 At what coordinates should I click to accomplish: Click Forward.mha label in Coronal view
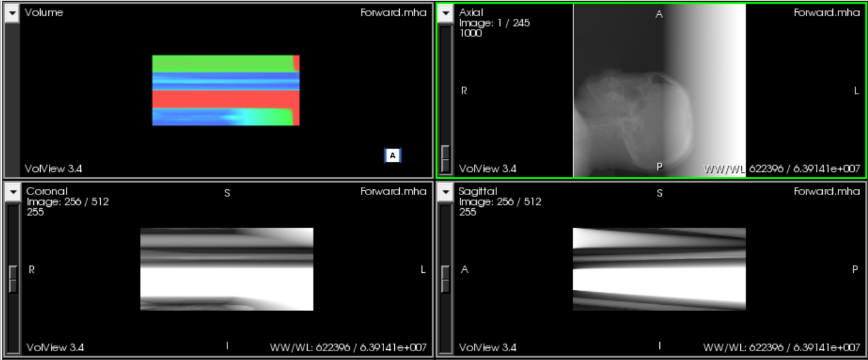click(x=394, y=191)
